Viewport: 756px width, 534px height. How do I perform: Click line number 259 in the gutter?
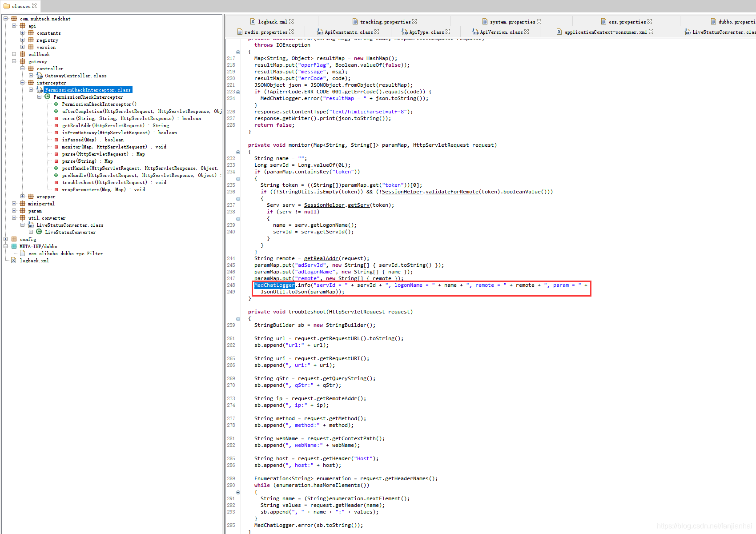click(231, 325)
